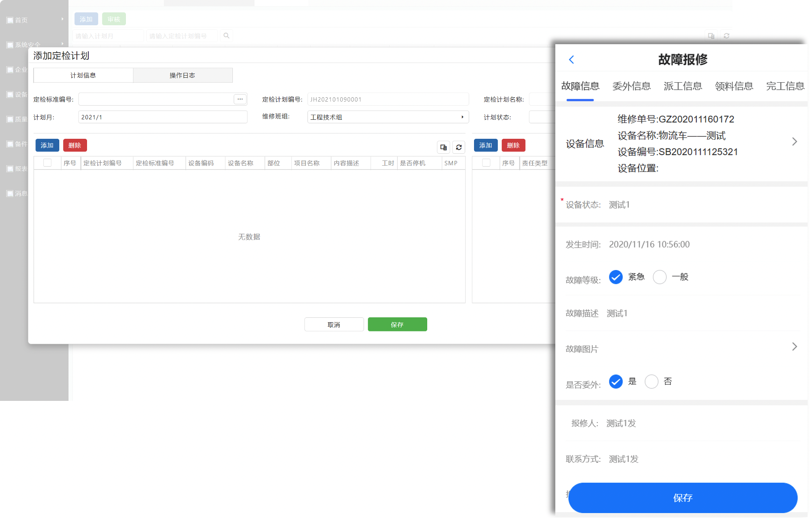Switch to the 派工信息 tab
The height and width of the screenshot is (518, 812).
tap(683, 86)
